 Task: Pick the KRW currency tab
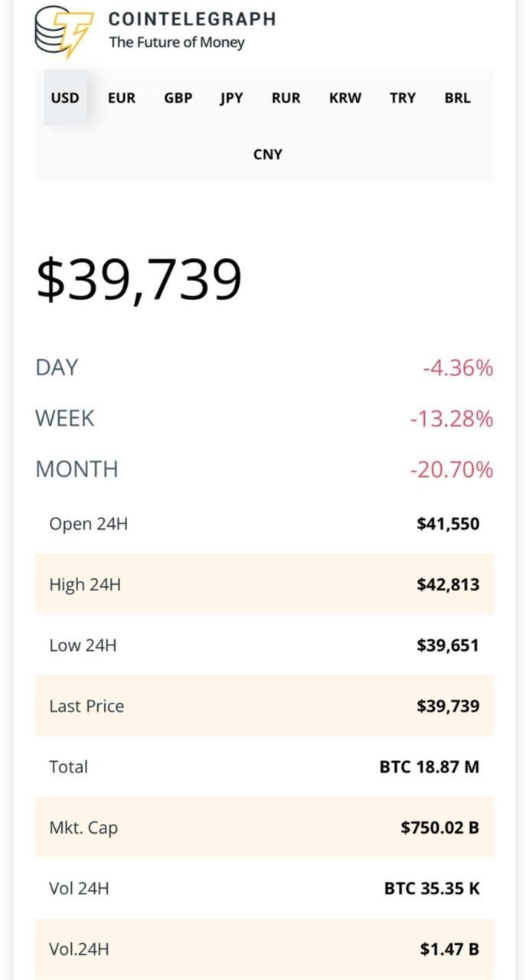(x=345, y=98)
